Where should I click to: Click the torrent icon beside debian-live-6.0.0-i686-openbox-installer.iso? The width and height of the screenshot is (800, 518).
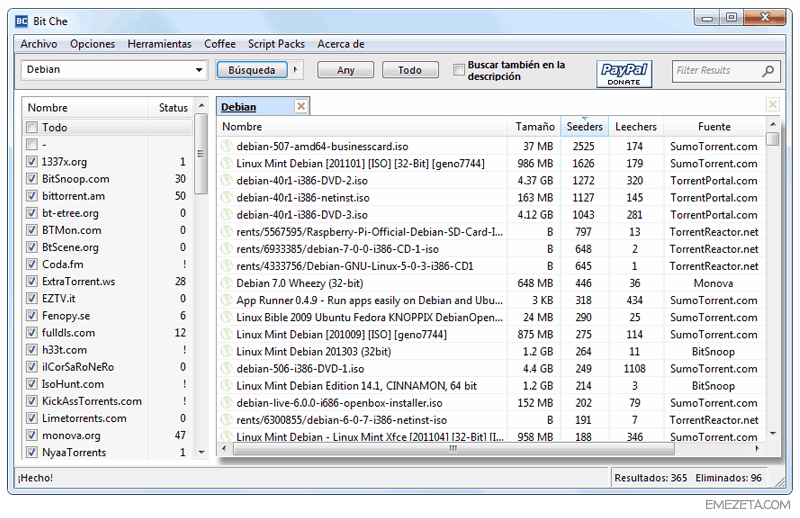click(227, 403)
